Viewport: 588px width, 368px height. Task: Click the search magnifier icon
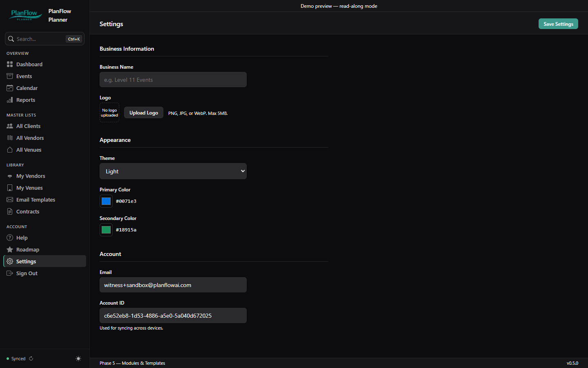tap(11, 39)
